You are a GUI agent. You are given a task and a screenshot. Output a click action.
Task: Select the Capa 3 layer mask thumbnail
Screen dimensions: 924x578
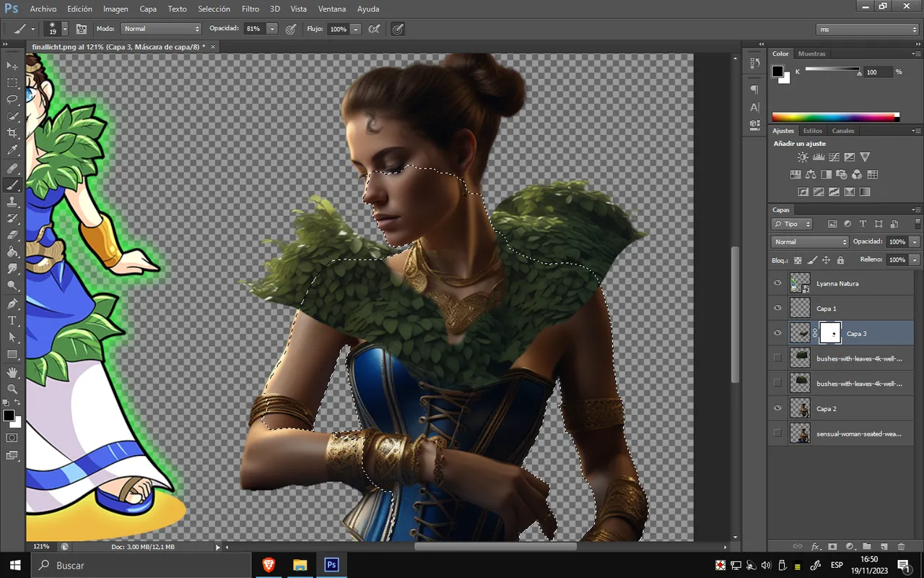click(x=831, y=333)
